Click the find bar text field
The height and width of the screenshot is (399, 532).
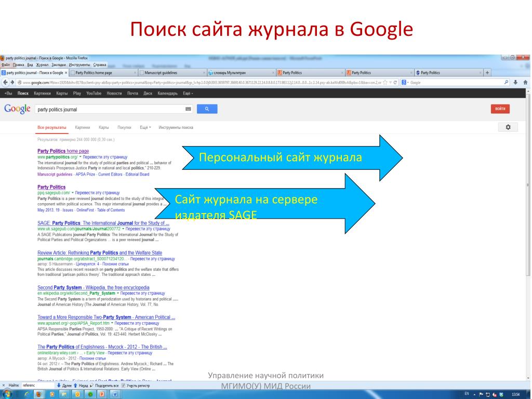point(37,385)
